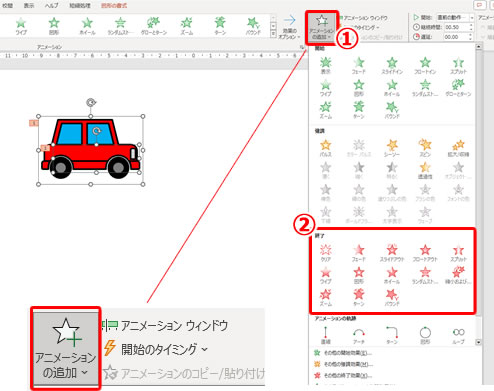Select the 拡大/収縮 emphasis effect
Viewport: 494px width, 391px height.
458,148
